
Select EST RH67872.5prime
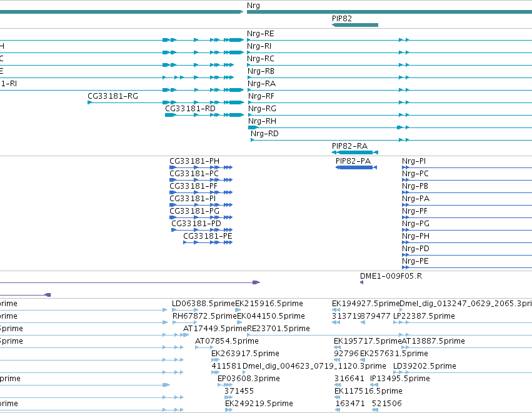204,316
